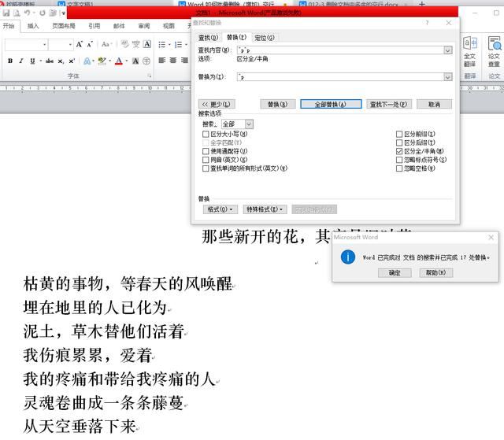This screenshot has width=504, height=440.
Task: Click the Numbering list icon
Action: pyautogui.click(x=179, y=44)
